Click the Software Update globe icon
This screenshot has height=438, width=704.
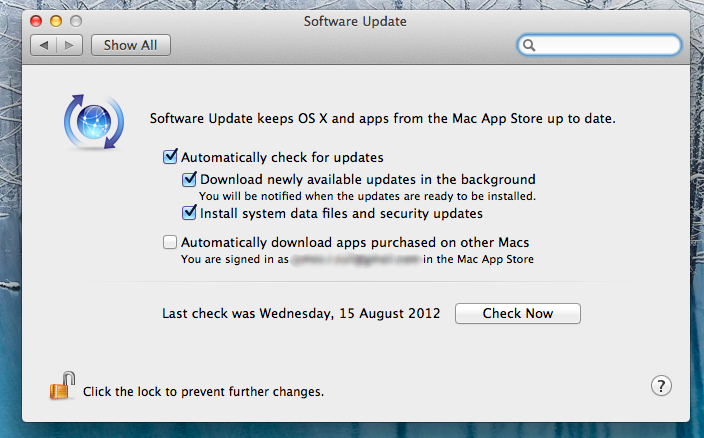(x=94, y=122)
